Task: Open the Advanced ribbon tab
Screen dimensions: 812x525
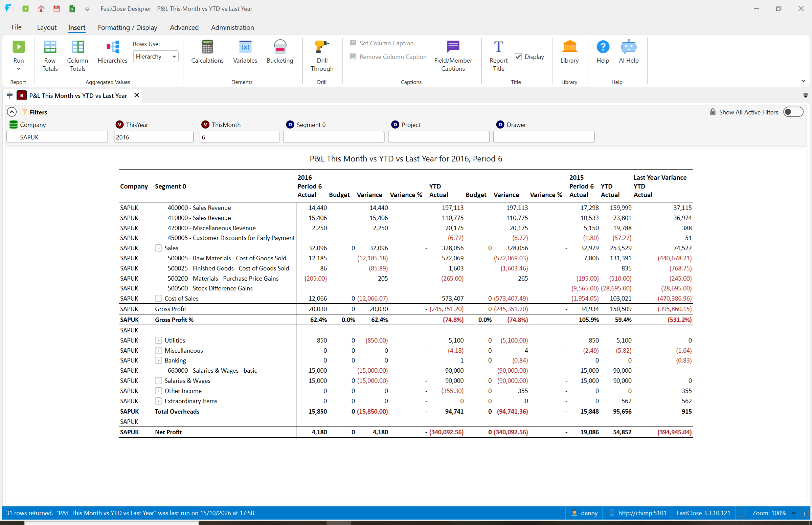Action: click(x=184, y=27)
